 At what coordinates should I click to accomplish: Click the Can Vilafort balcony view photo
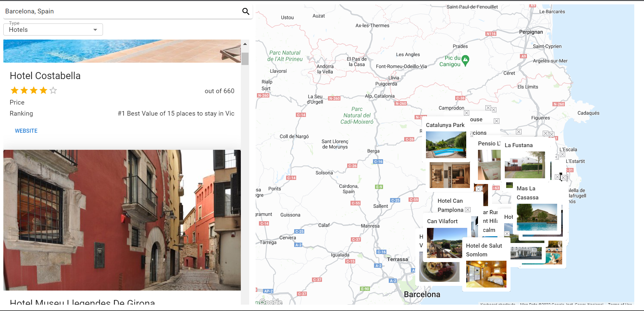pyautogui.click(x=447, y=243)
